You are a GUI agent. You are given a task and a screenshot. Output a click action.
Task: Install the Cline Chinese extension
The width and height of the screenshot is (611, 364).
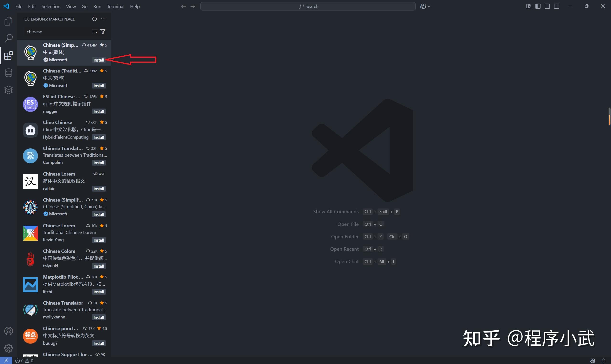click(99, 137)
